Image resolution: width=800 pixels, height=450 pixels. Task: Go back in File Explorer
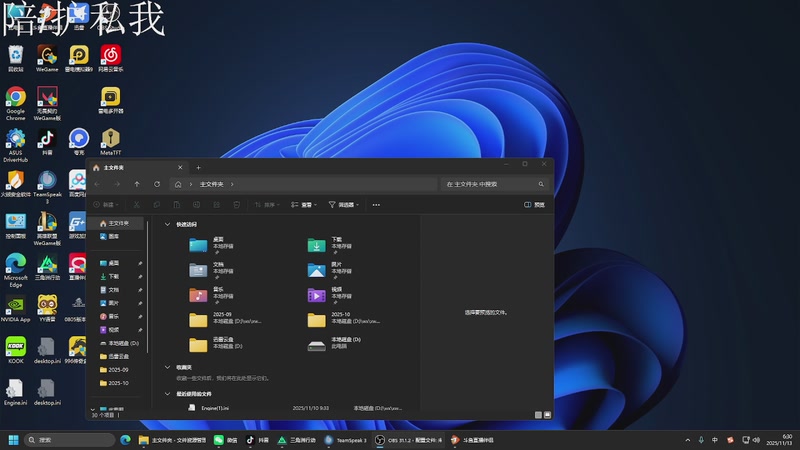[x=97, y=184]
